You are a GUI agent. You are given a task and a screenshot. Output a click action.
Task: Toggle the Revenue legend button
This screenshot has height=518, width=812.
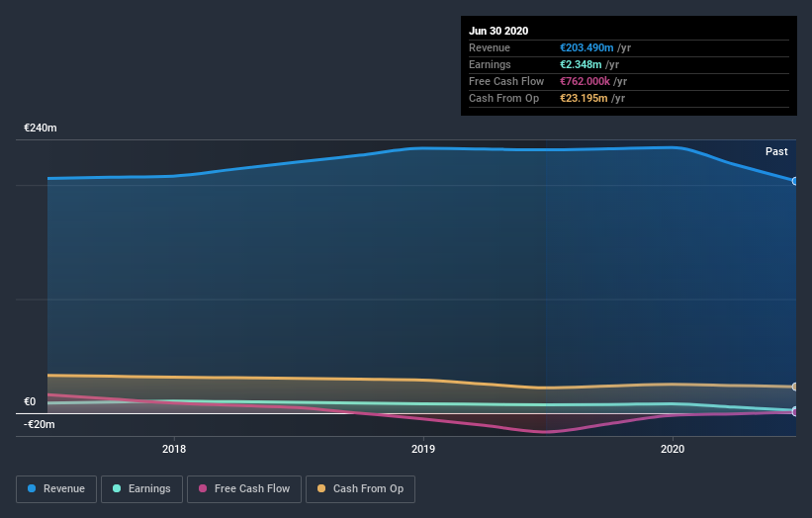(x=56, y=489)
